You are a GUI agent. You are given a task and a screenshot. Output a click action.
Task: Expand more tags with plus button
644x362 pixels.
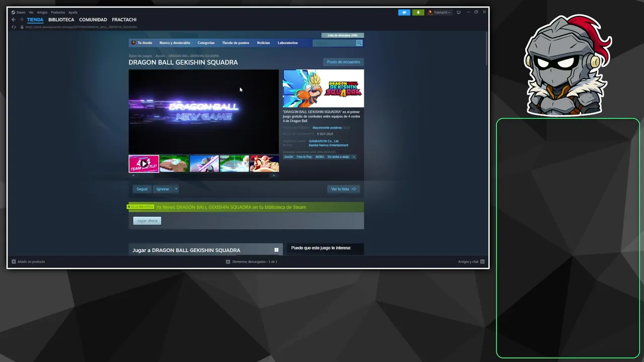(x=354, y=157)
